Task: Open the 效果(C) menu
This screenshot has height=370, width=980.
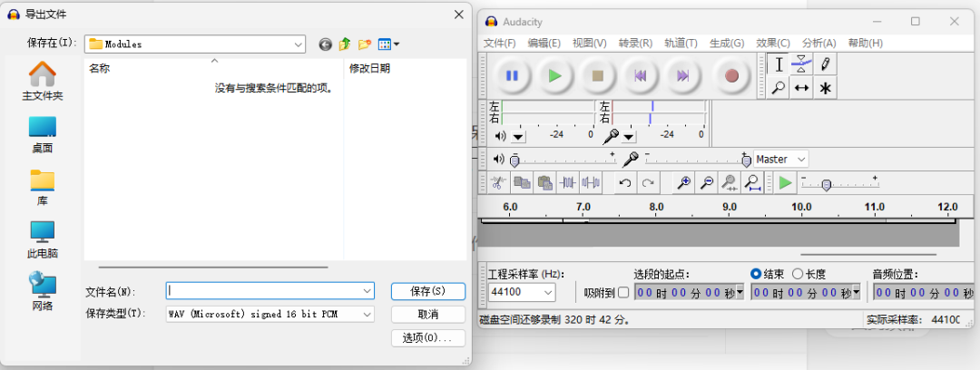Action: 773,44
